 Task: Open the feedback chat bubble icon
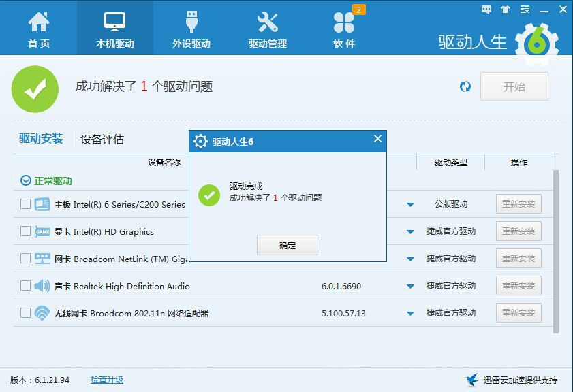(x=486, y=10)
